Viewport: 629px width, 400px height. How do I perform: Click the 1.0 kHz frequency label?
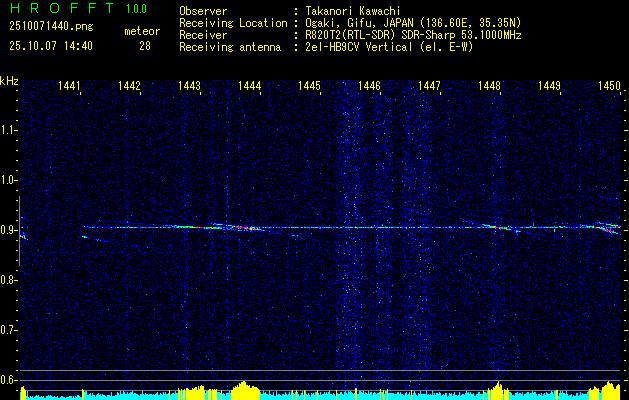coord(8,180)
